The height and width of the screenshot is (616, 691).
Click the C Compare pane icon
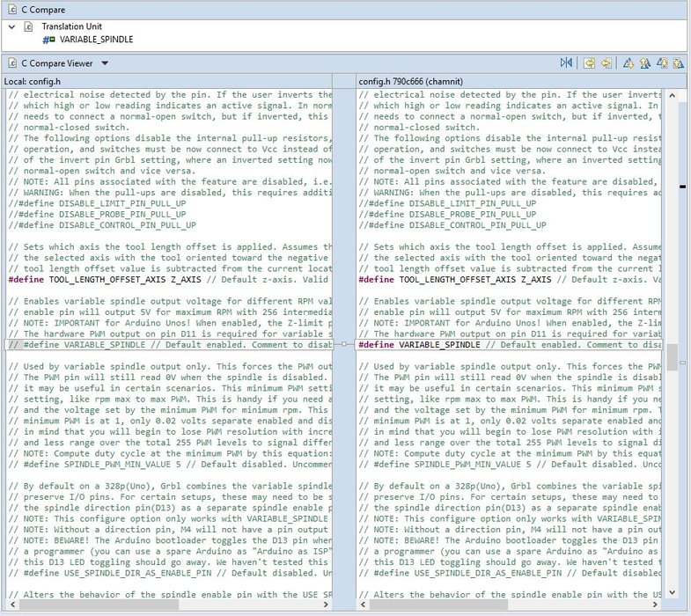(12, 10)
